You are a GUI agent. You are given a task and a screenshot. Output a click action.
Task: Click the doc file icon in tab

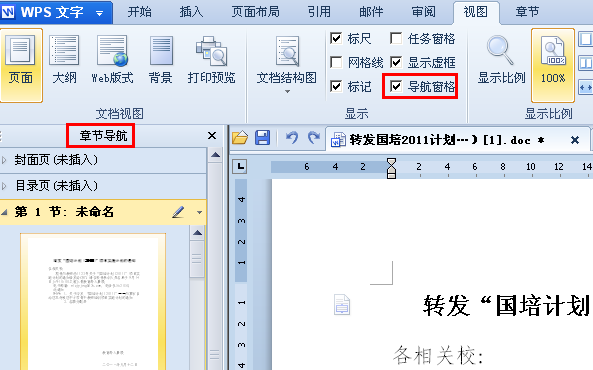(x=338, y=140)
